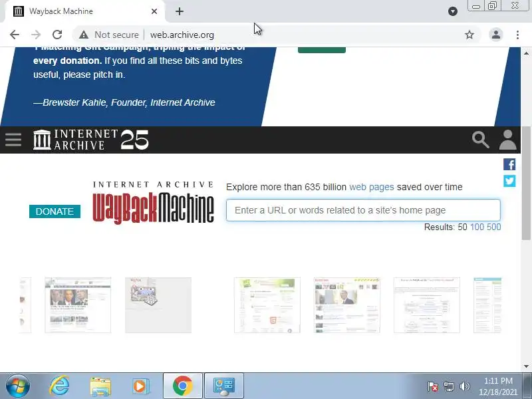Image resolution: width=532 pixels, height=399 pixels.
Task: Click Brewster Kahle founder signature text
Action: [124, 102]
